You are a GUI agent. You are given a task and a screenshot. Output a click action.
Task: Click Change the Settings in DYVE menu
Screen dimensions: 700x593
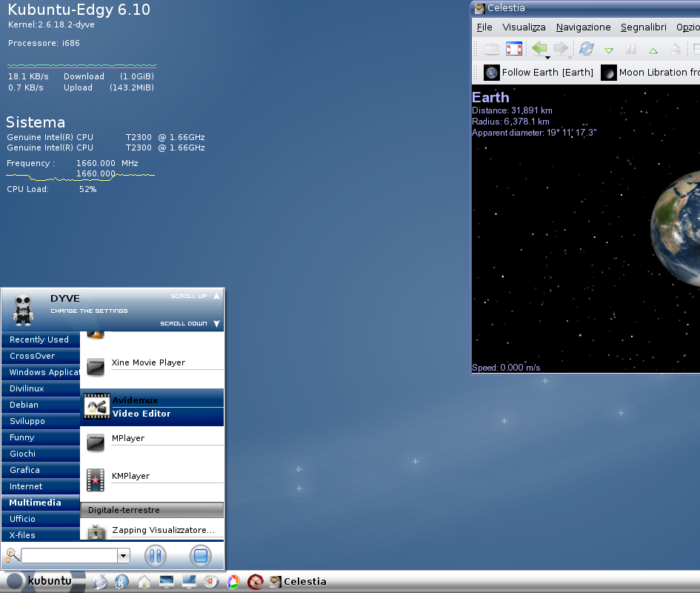[89, 311]
